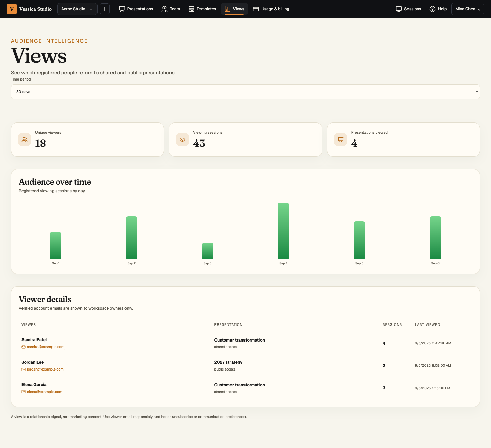Click the plus button beside Acme Studio
The height and width of the screenshot is (448, 491).
tap(105, 9)
